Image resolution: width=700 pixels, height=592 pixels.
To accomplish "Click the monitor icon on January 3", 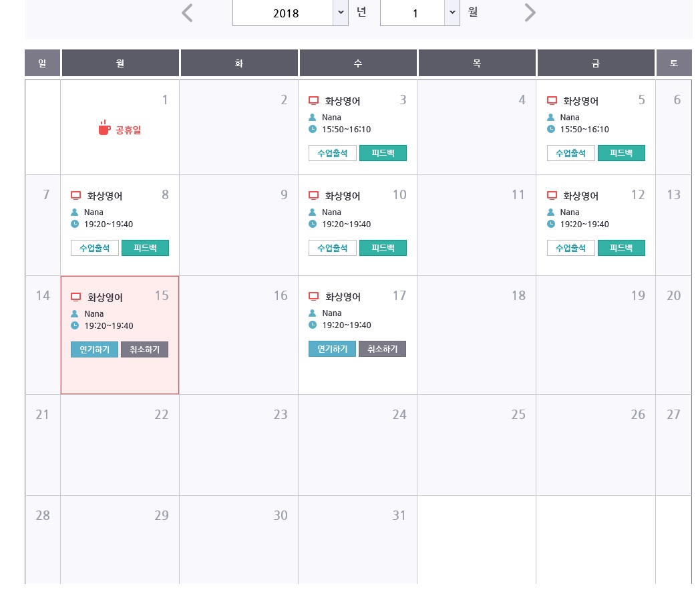I will pyautogui.click(x=313, y=101).
